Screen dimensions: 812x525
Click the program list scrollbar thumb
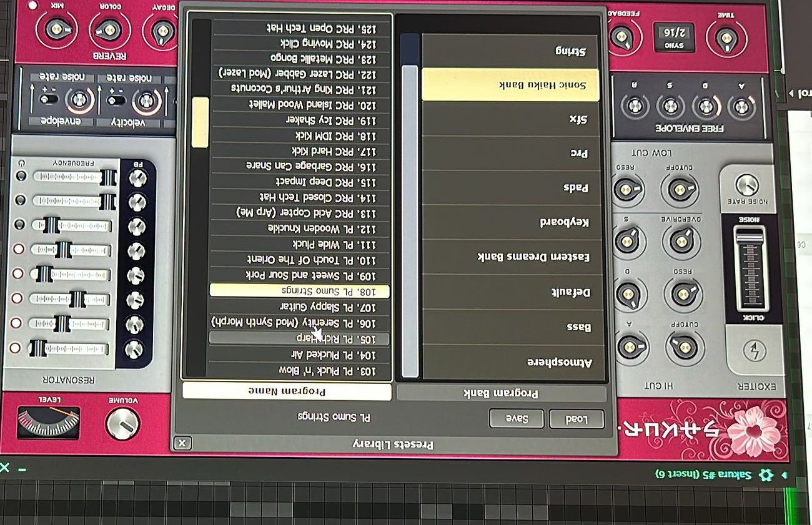[x=200, y=122]
